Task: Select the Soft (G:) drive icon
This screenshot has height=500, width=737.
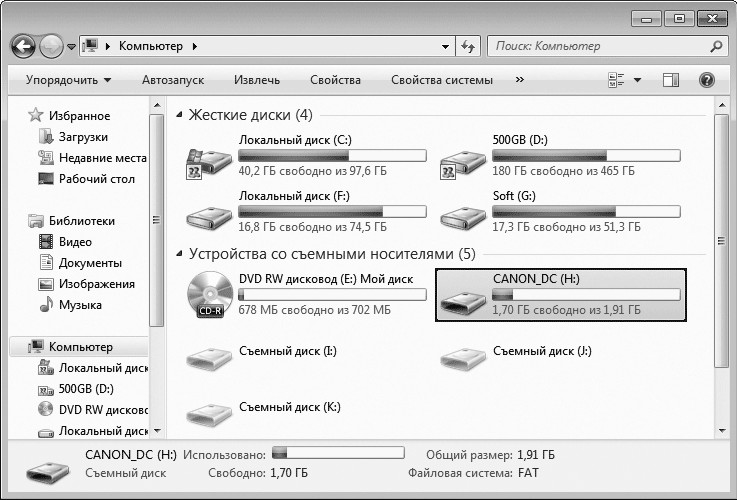Action: point(463,213)
